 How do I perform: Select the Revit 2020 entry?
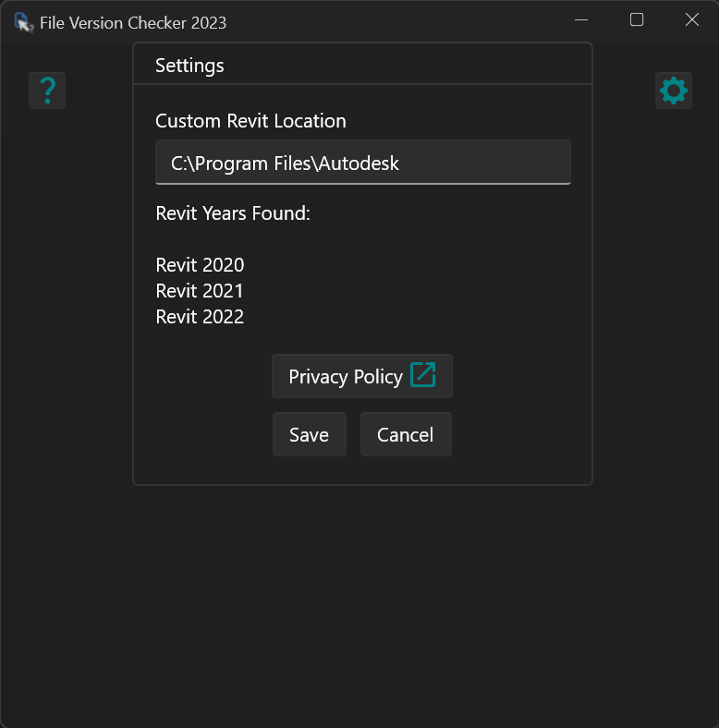(200, 264)
